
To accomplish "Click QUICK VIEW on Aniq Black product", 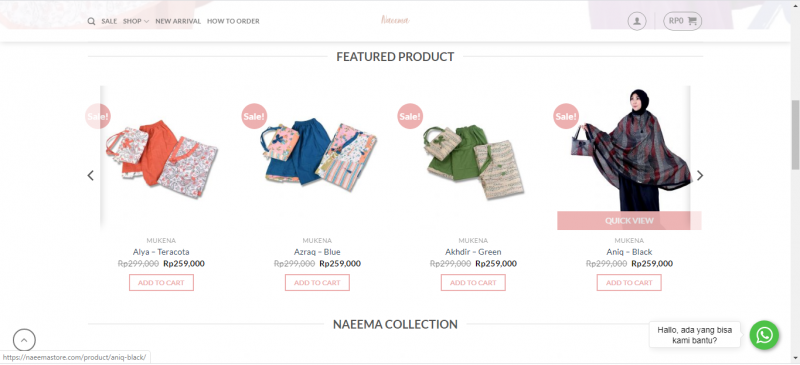I will coord(629,221).
